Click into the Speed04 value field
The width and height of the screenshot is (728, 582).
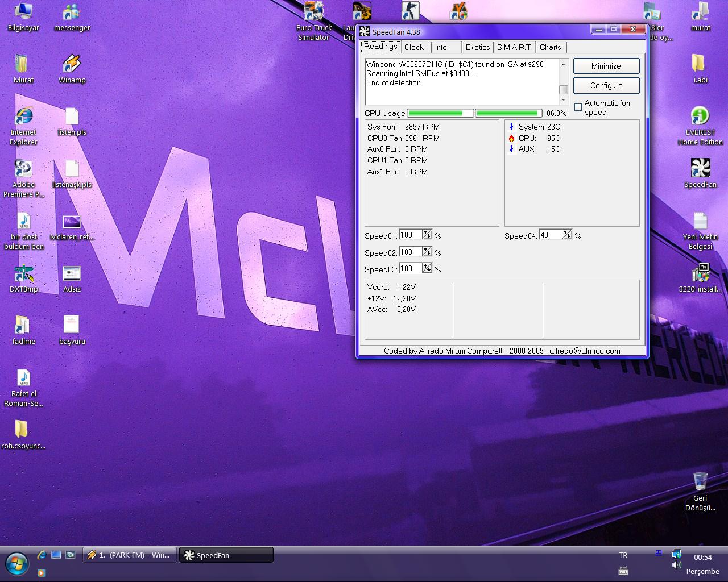[551, 235]
